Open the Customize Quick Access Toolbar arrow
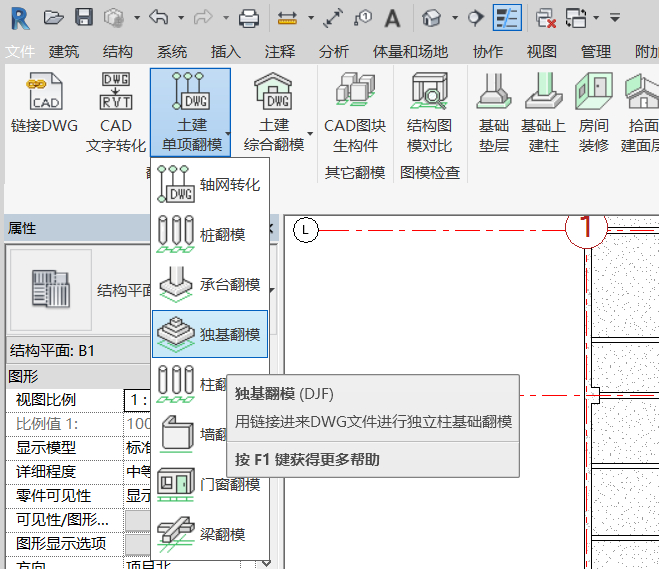This screenshot has height=569, width=659. click(x=615, y=18)
